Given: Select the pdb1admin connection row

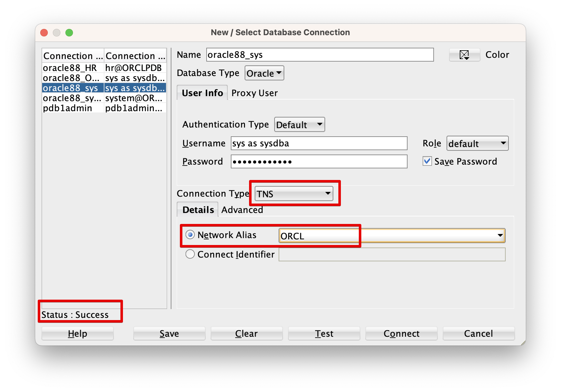Looking at the screenshot, I should tap(73, 108).
